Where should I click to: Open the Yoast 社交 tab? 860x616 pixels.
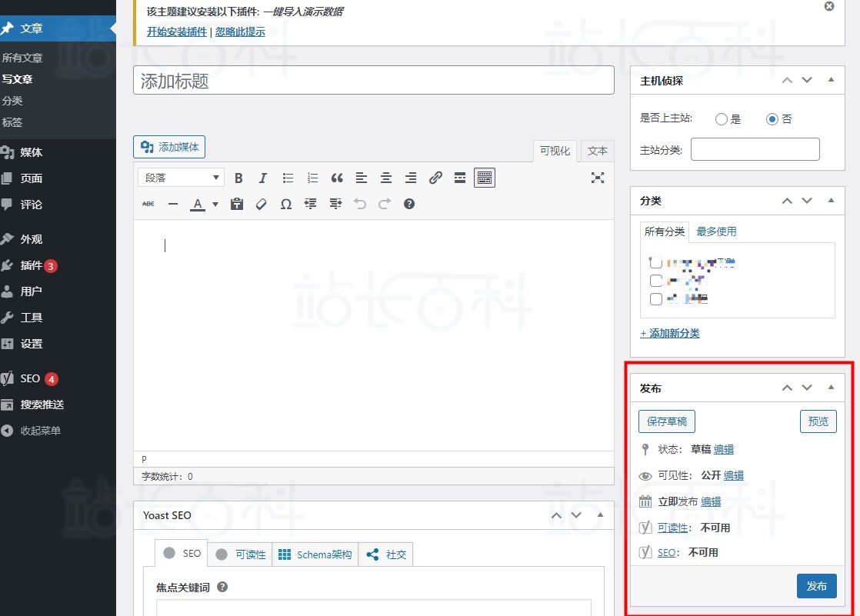point(386,554)
